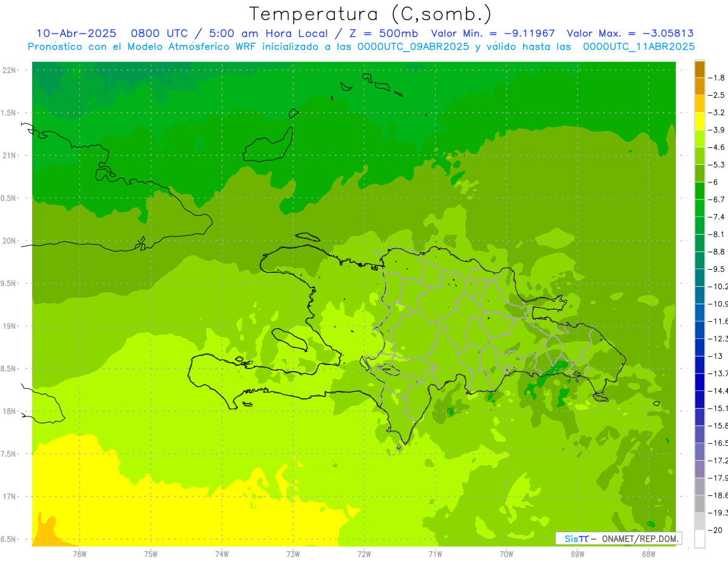Pick the light gray swatch between -19.3 and -20
This screenshot has height=562, width=728.
[x=699, y=521]
